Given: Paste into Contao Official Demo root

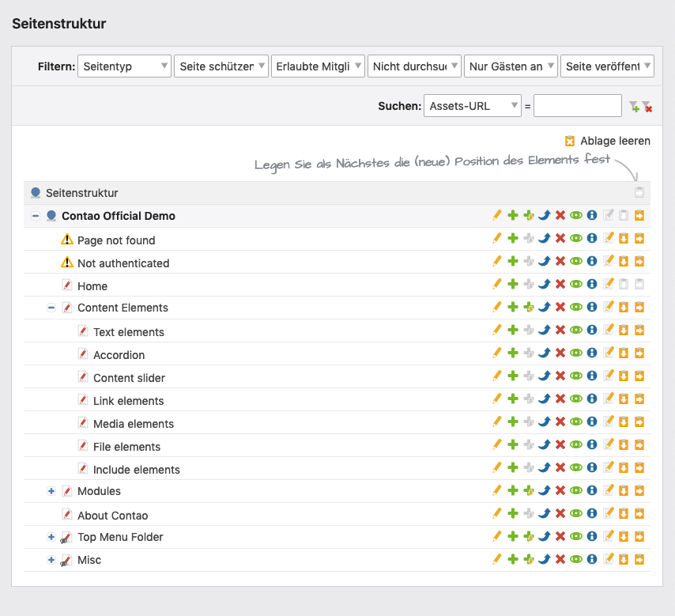Looking at the screenshot, I should pyautogui.click(x=639, y=215).
